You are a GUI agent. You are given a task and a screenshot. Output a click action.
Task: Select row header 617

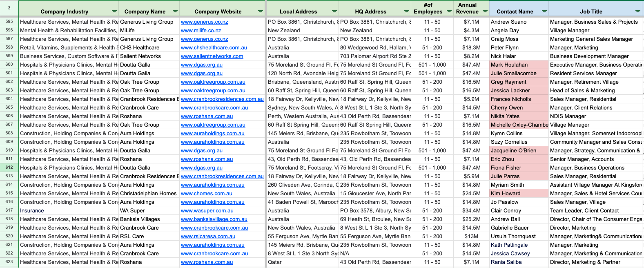pyautogui.click(x=9, y=210)
